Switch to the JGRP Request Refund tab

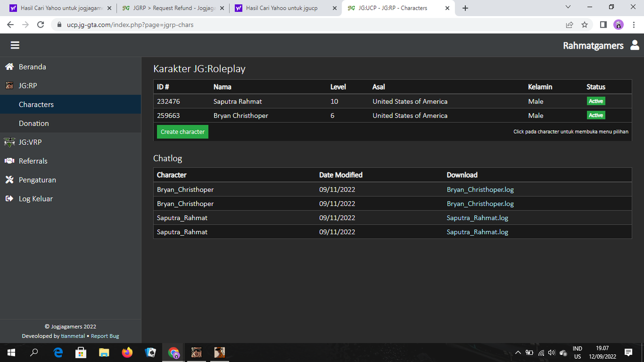tap(173, 8)
